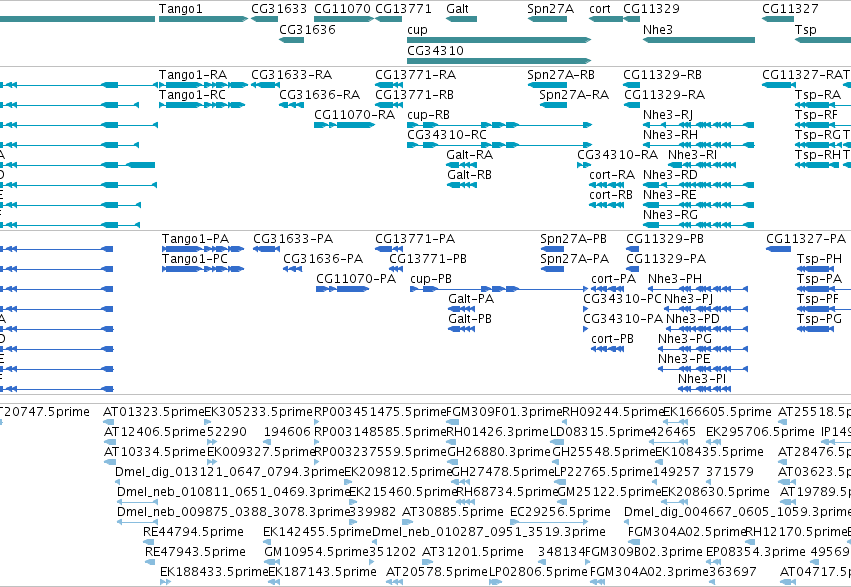Image resolution: width=851 pixels, height=587 pixels.
Task: Click the Tango1-RC transcript
Action: click(x=202, y=105)
